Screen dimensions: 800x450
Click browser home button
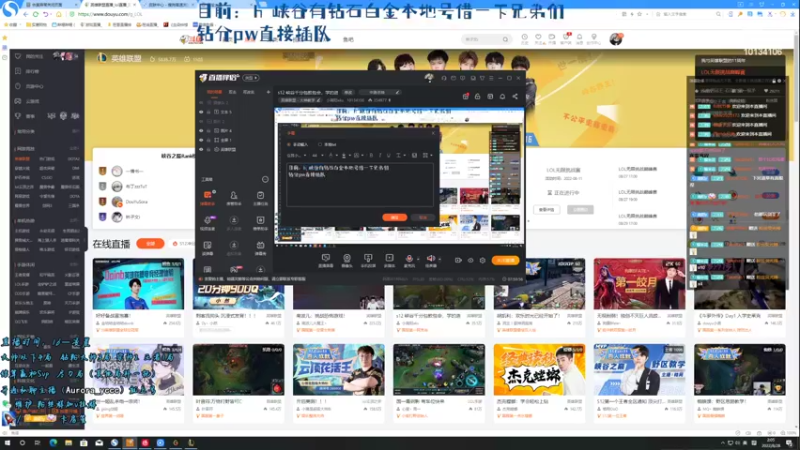(x=58, y=14)
